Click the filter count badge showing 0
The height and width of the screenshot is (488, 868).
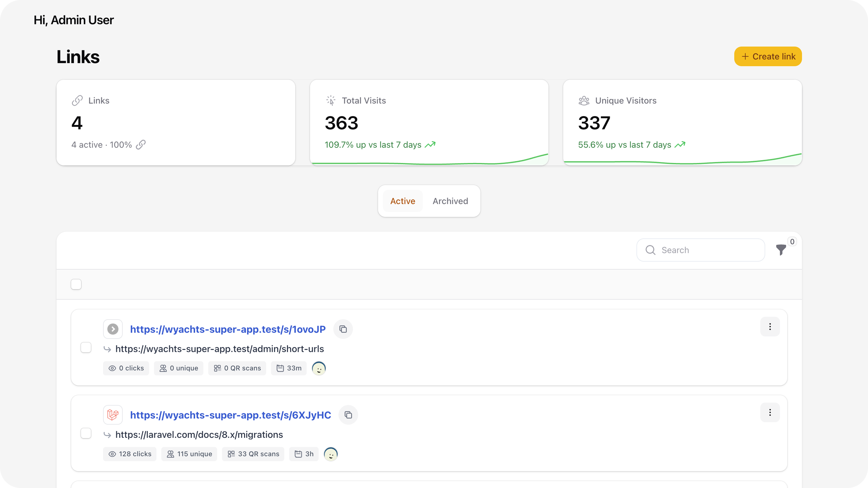point(792,242)
